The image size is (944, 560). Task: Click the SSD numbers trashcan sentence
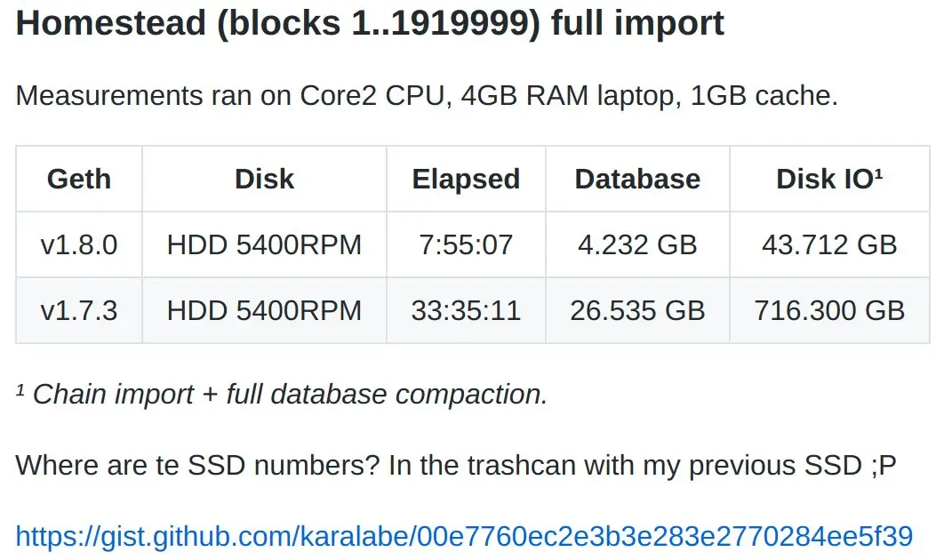coord(456,465)
